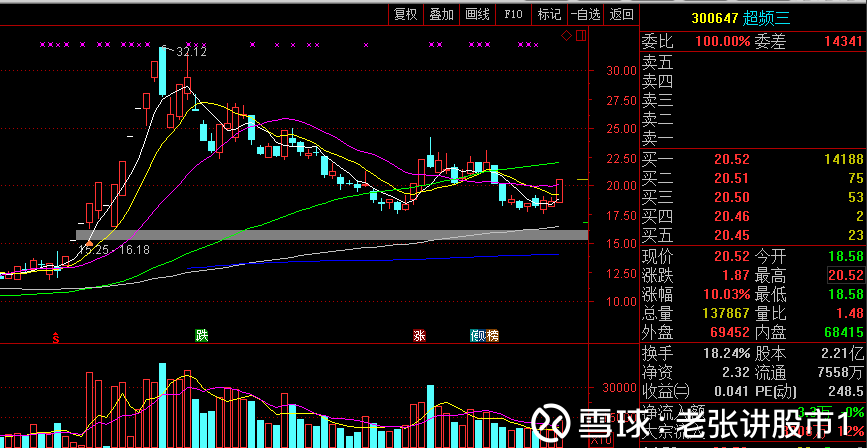This screenshot has height=448, width=867.
Task: Click the red 涨 event marker
Action: coord(419,337)
